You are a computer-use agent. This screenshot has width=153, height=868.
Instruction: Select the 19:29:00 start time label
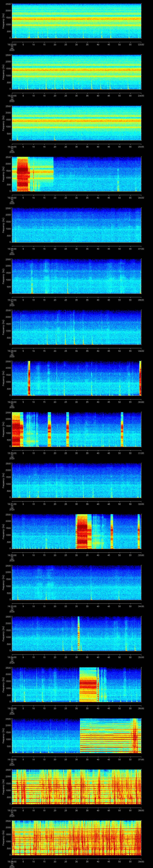(12, 402)
